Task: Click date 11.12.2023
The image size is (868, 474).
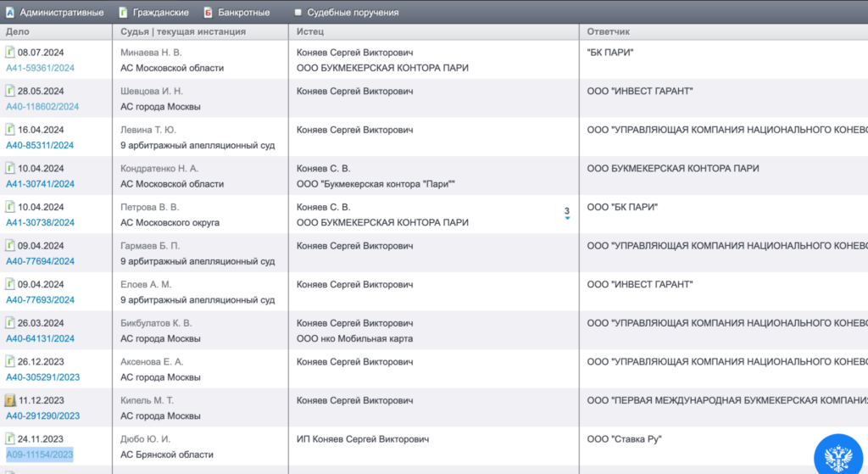Action: tap(42, 400)
